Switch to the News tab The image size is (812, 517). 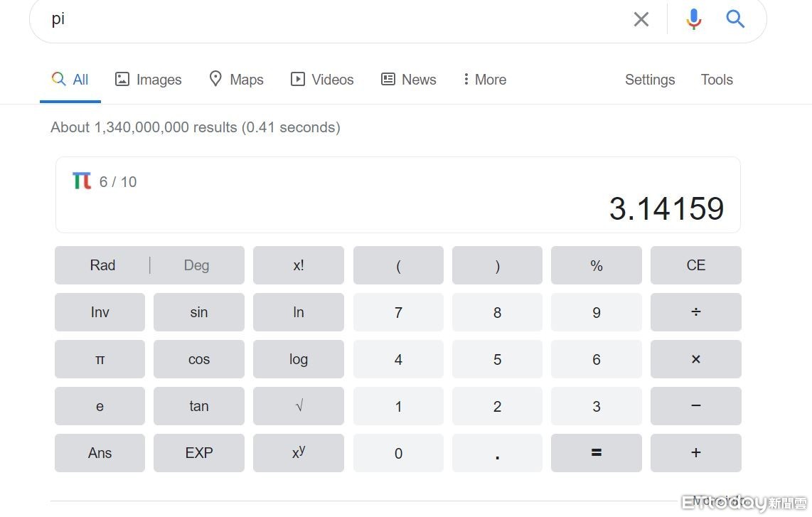pyautogui.click(x=409, y=80)
